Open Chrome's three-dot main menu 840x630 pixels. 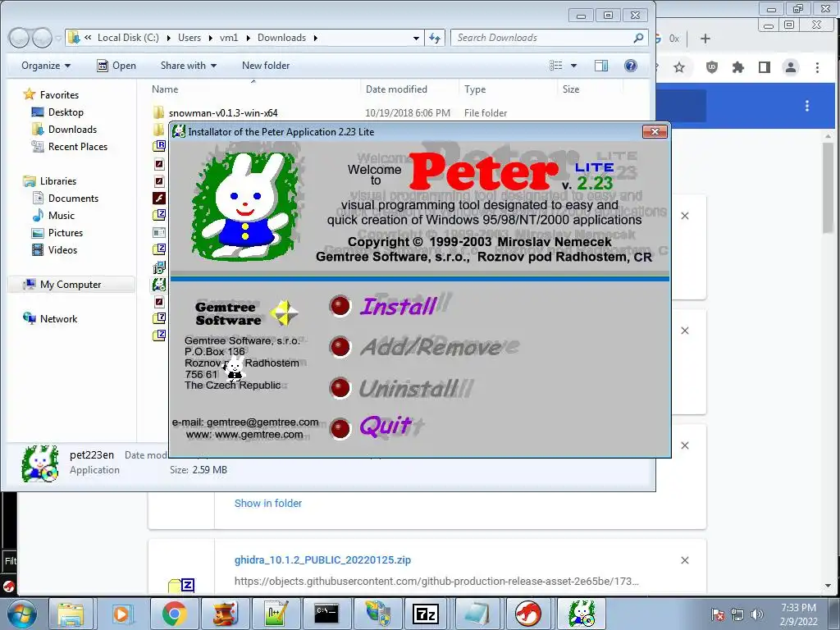pos(818,67)
